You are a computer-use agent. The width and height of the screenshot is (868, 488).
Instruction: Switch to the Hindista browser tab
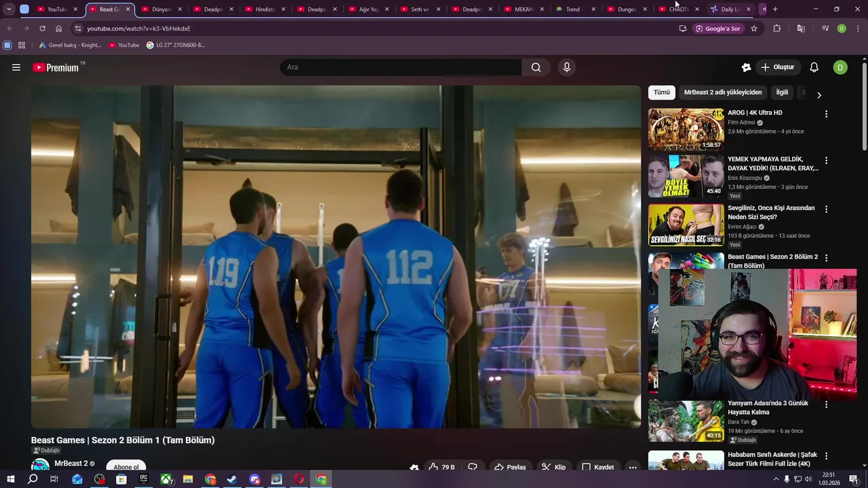264,9
